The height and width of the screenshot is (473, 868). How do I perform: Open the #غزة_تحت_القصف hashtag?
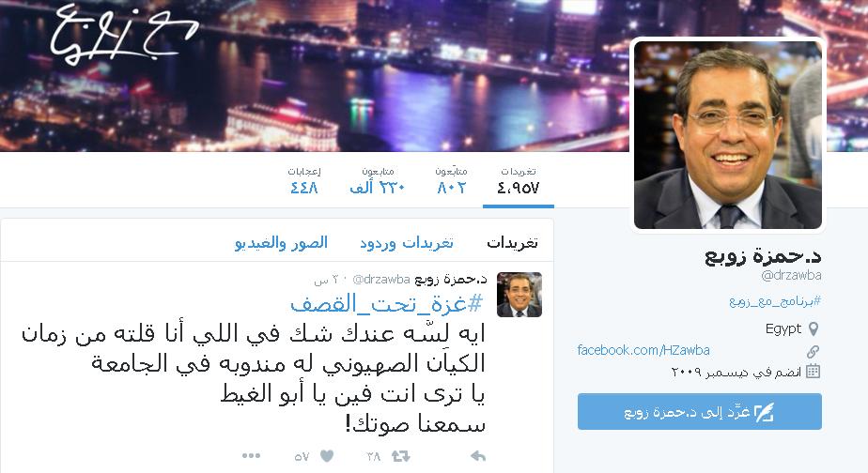tap(386, 304)
